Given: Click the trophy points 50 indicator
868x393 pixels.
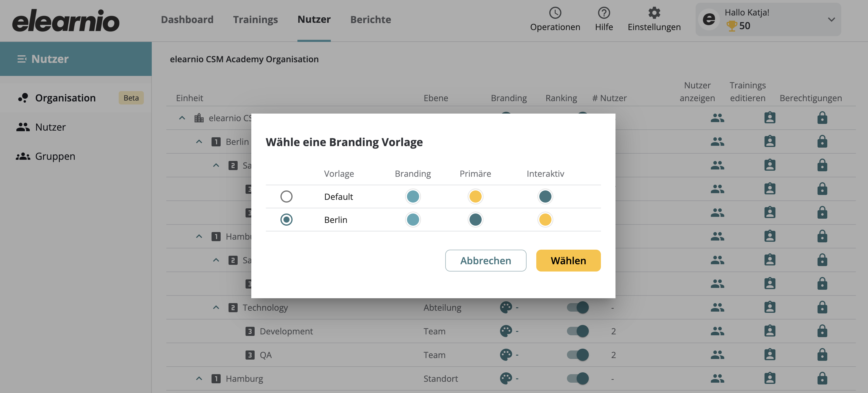Looking at the screenshot, I should pyautogui.click(x=738, y=26).
